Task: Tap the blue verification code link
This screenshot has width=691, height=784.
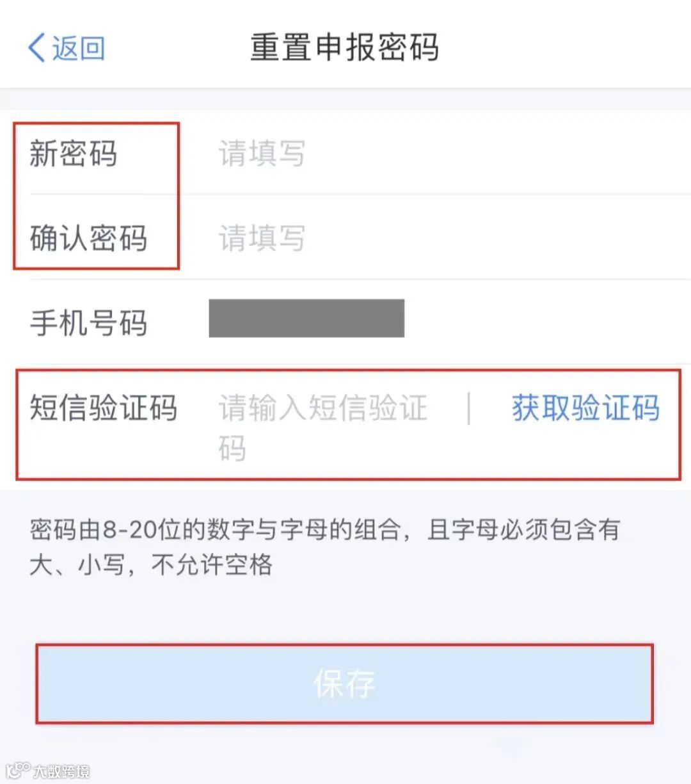Action: [x=584, y=408]
